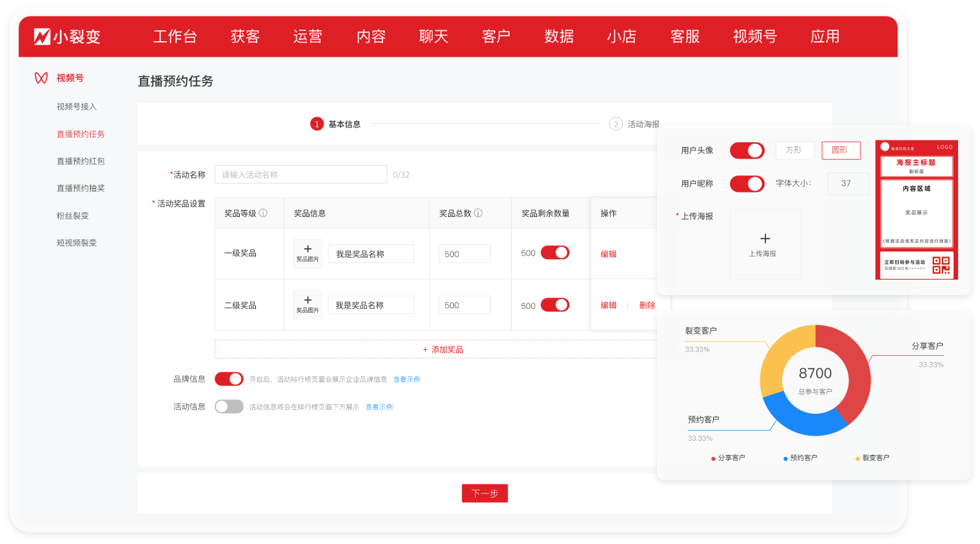This screenshot has width=980, height=544.
Task: Select 直播预约任务 in sidebar
Action: coord(81,134)
